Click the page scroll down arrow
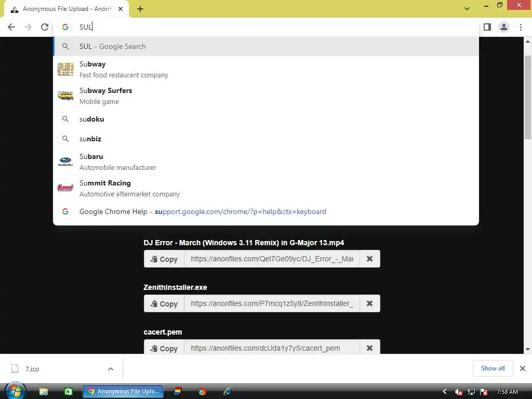 pos(528,349)
